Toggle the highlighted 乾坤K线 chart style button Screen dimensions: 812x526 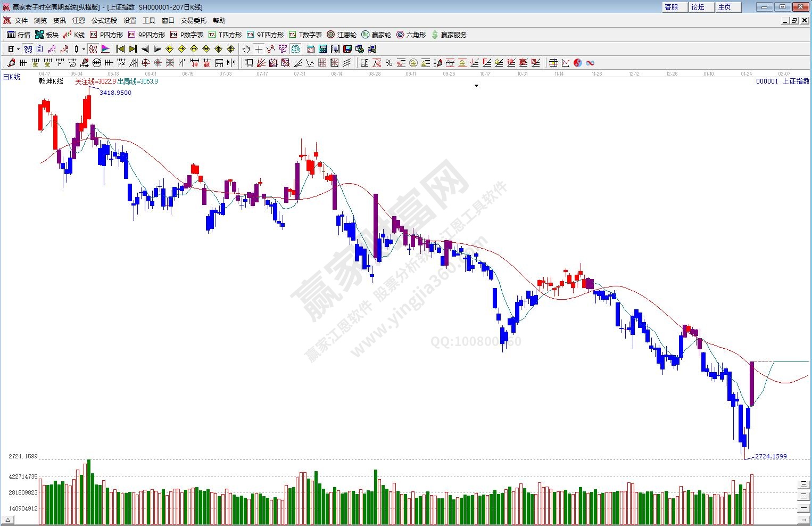93,49
